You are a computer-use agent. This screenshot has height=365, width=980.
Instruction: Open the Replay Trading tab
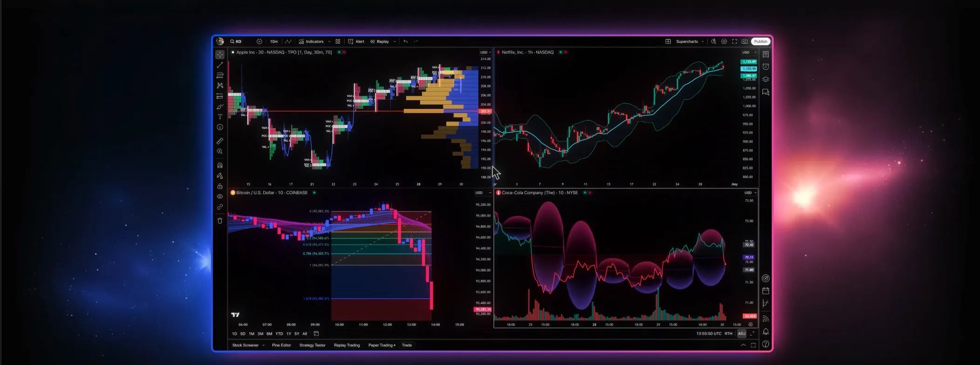(x=347, y=345)
